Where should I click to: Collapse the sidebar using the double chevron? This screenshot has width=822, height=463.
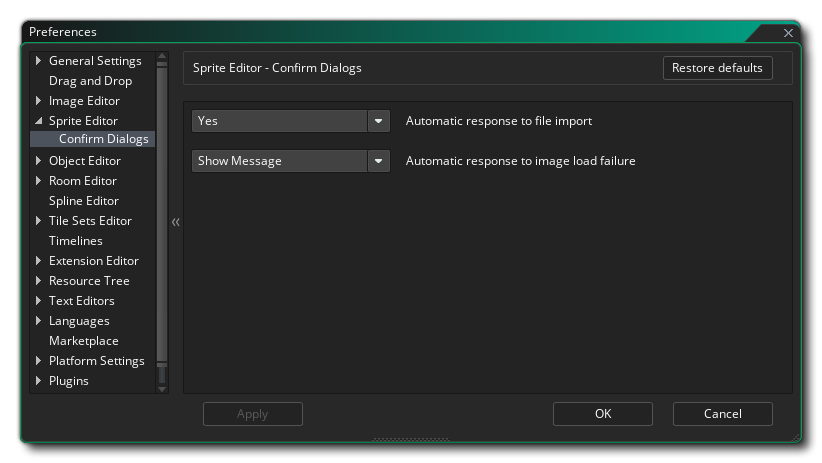[x=175, y=222]
